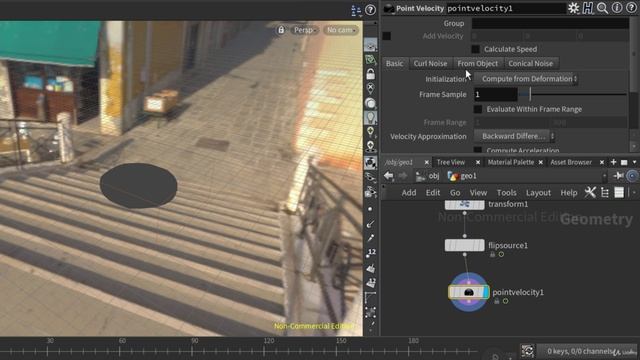Switch to the Material Palette pane tab
This screenshot has width=640, height=360.
pyautogui.click(x=511, y=162)
